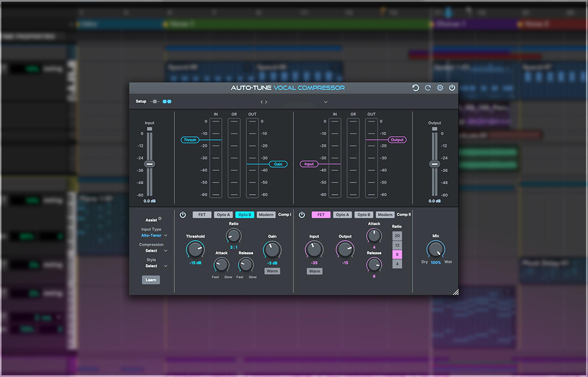Toggle Comp I power button
Image resolution: width=588 pixels, height=377 pixels.
pos(183,215)
